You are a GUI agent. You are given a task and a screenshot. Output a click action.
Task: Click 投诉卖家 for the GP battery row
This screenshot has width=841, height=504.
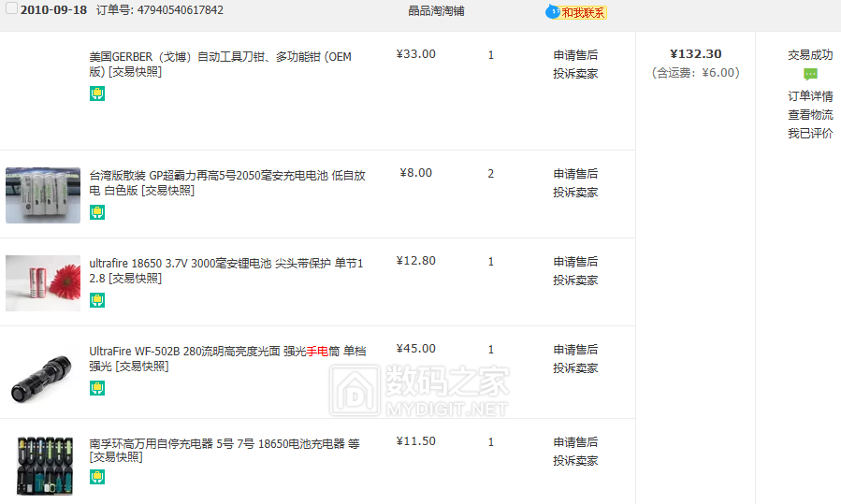pos(575,192)
